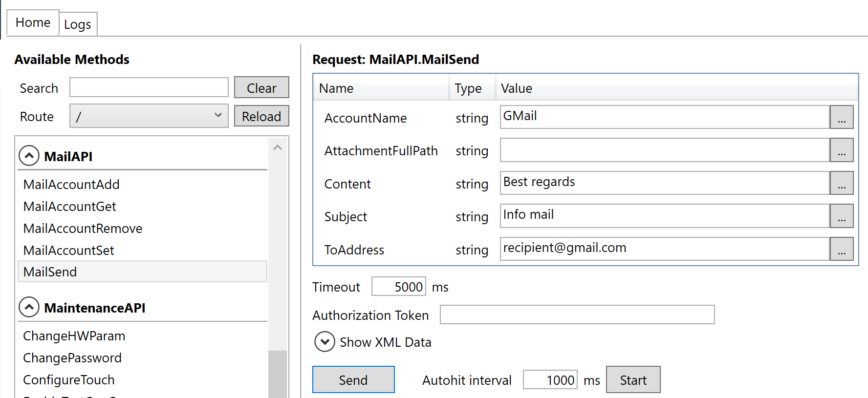
Task: Start the autohit interval
Action: 633,380
